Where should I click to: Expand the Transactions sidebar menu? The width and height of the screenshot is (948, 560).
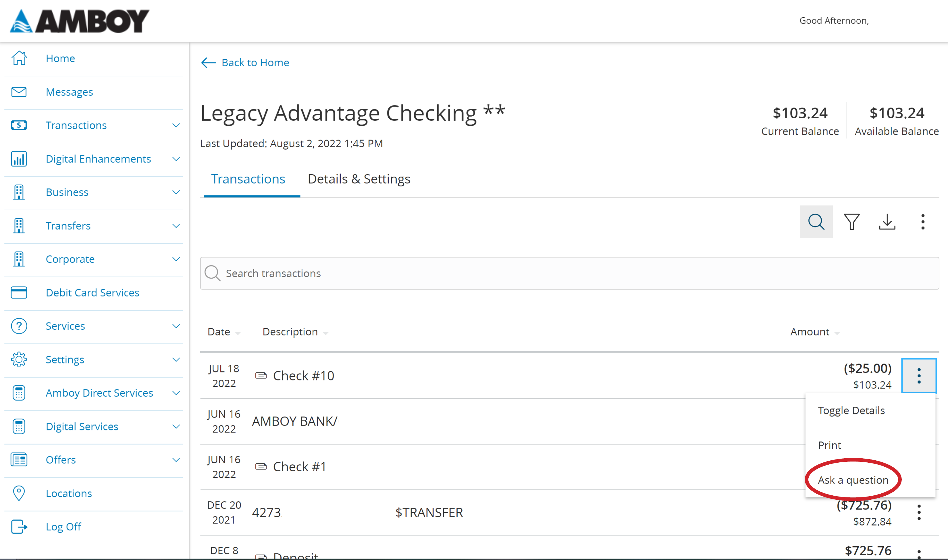tap(176, 125)
